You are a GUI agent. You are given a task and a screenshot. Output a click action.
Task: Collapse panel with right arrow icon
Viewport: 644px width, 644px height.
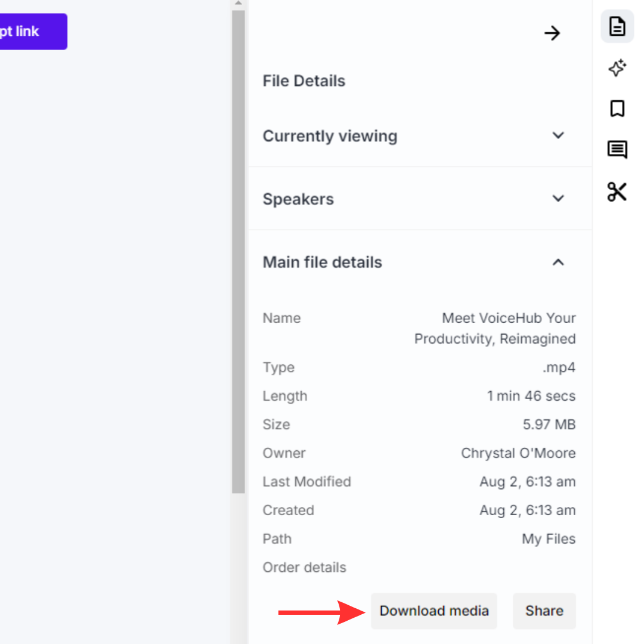(552, 33)
